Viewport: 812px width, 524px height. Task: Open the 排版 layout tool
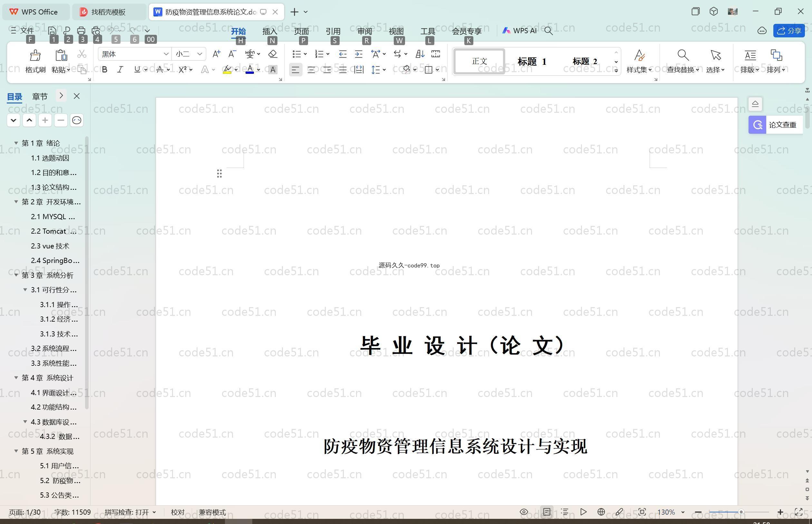tap(750, 61)
